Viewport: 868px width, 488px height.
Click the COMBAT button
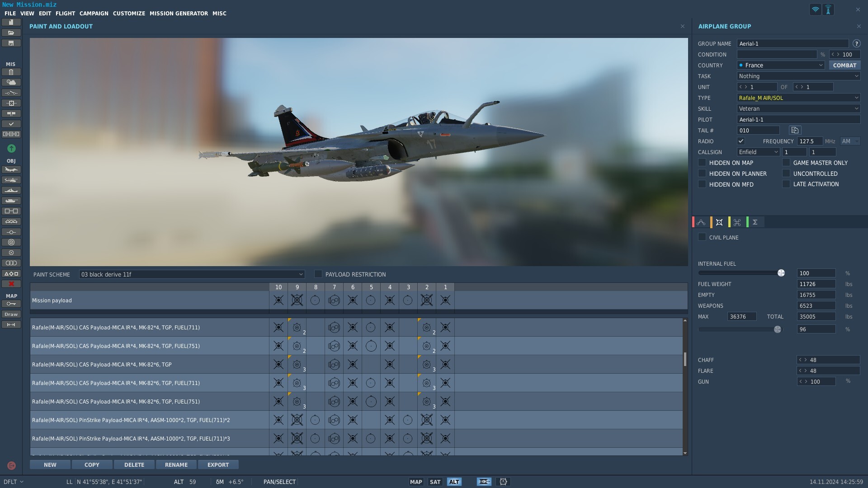844,65
